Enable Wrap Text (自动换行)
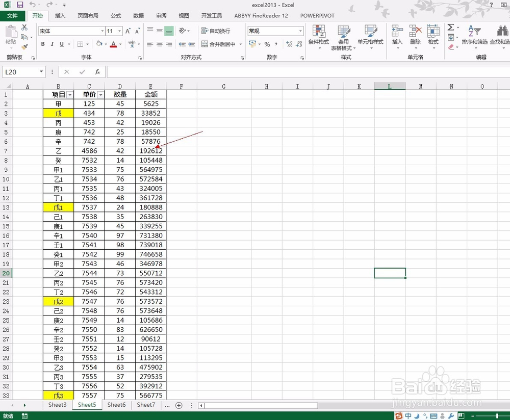510x420 pixels. tap(216, 30)
